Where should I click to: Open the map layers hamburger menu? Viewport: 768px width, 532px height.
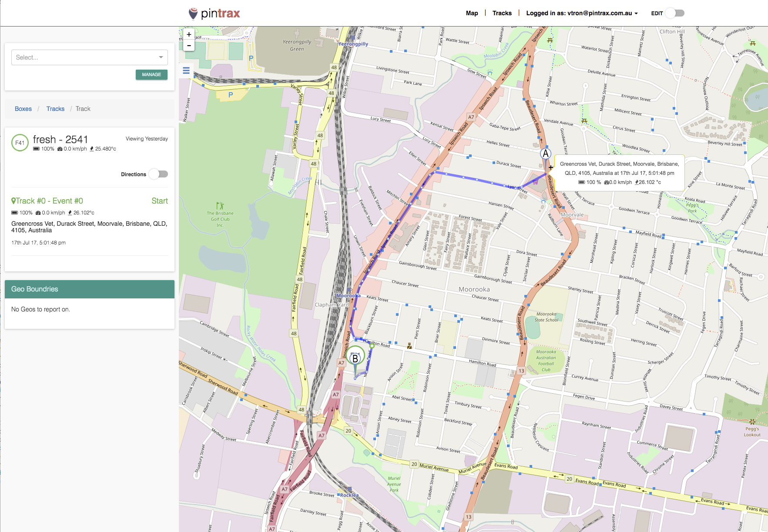(186, 70)
